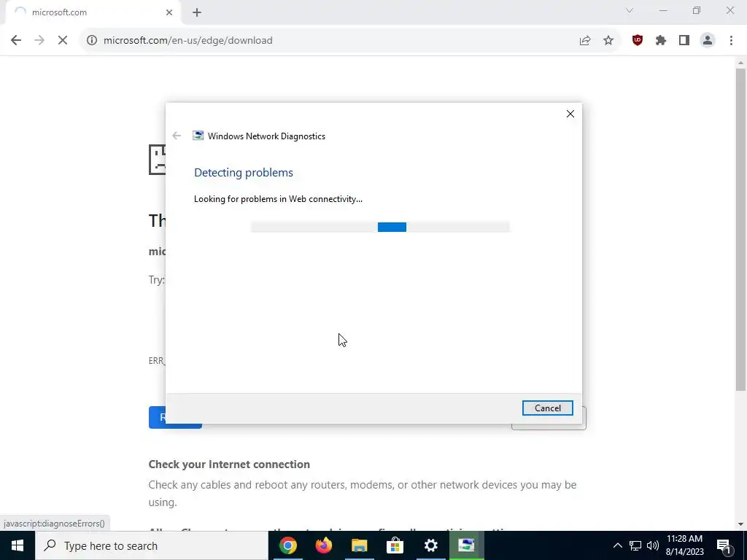Select Network Diagnostics taskbar icon
This screenshot has width=747, height=560.
[x=466, y=545]
